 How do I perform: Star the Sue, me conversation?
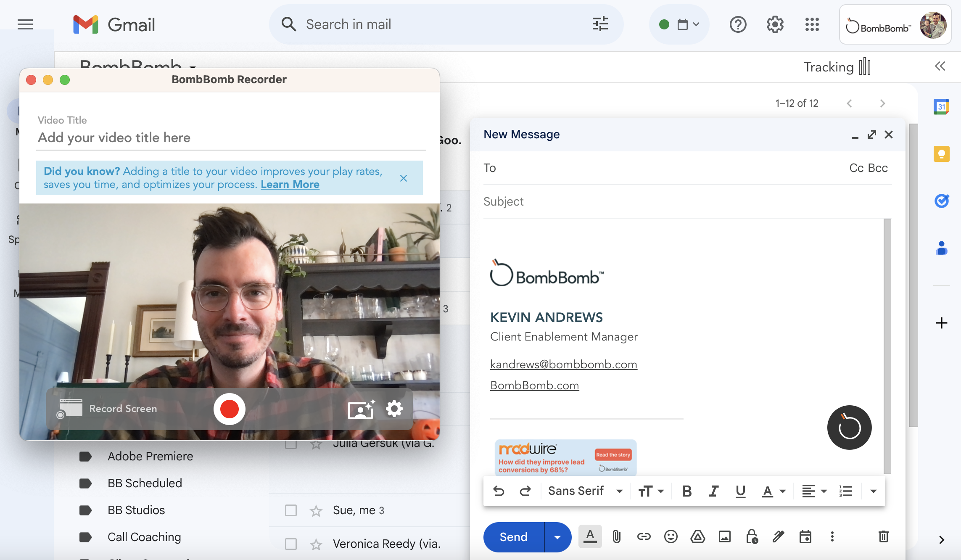click(316, 511)
